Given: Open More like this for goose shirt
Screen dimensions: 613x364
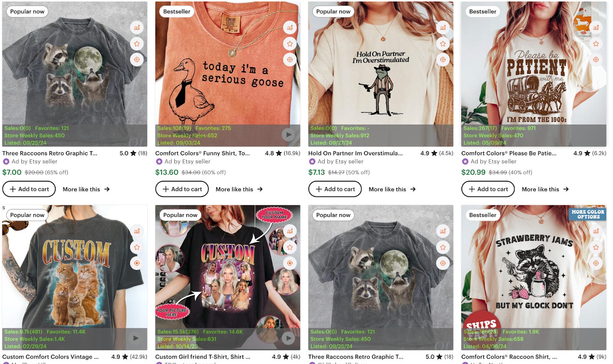Looking at the screenshot, I should [239, 189].
